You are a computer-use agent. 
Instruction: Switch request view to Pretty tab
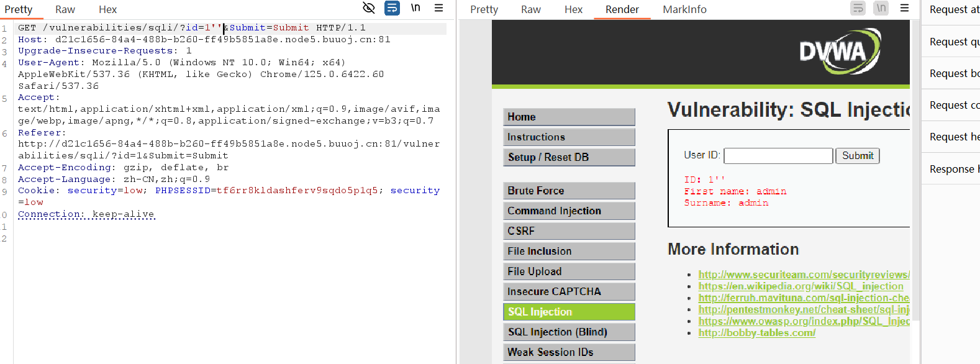click(x=19, y=9)
